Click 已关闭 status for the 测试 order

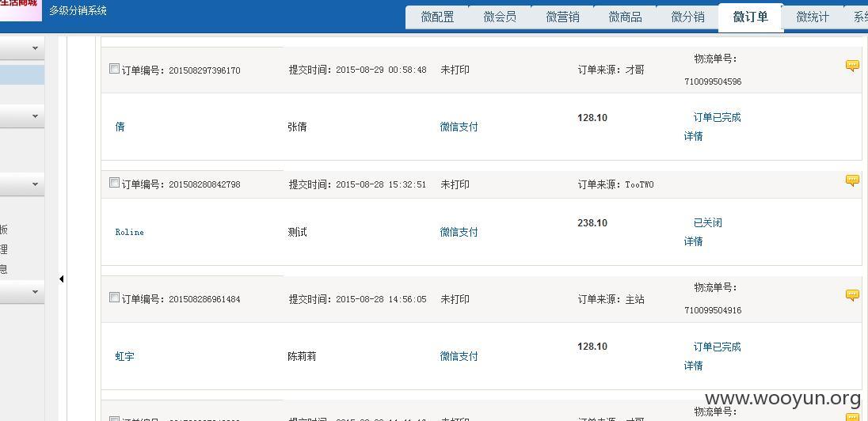pyautogui.click(x=707, y=223)
